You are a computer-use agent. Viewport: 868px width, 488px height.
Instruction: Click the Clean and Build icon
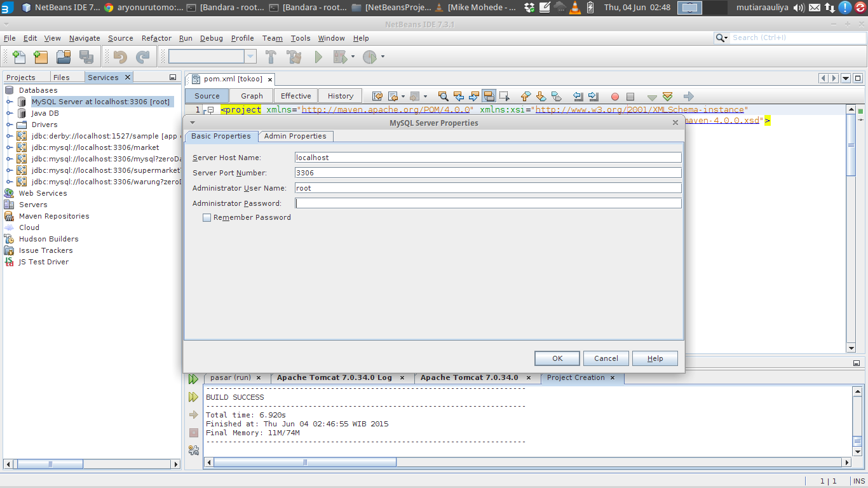(294, 57)
